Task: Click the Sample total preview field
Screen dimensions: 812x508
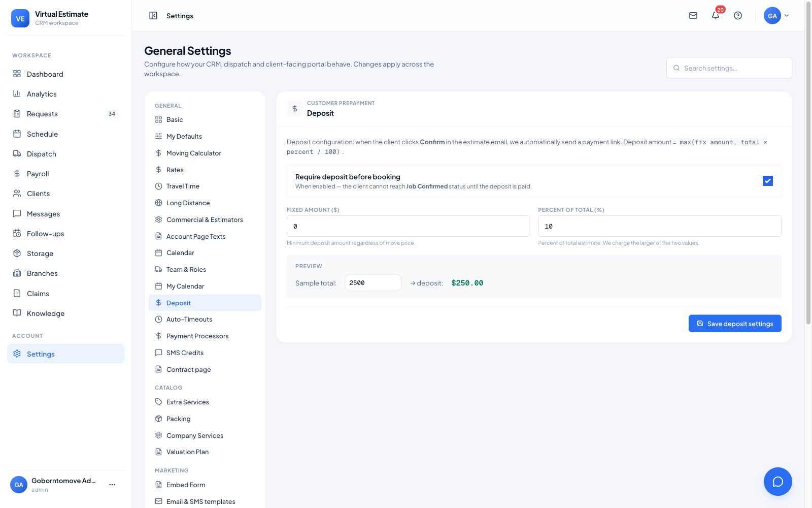Action: 373,283
